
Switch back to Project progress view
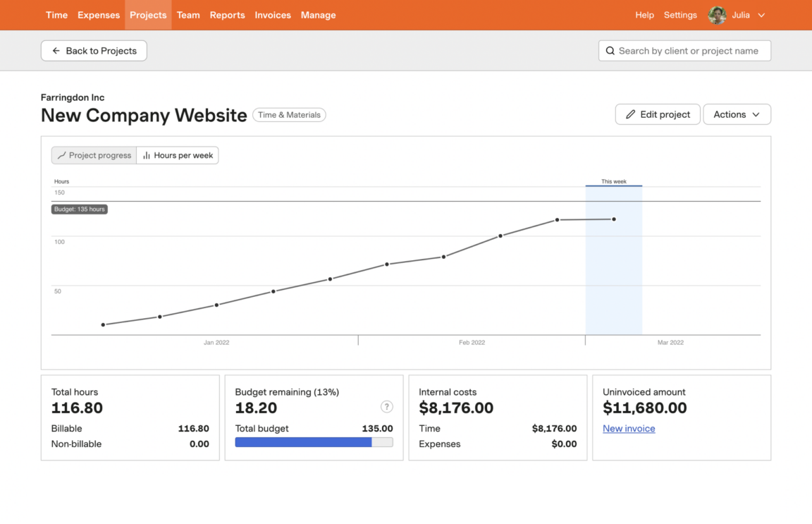pos(93,155)
